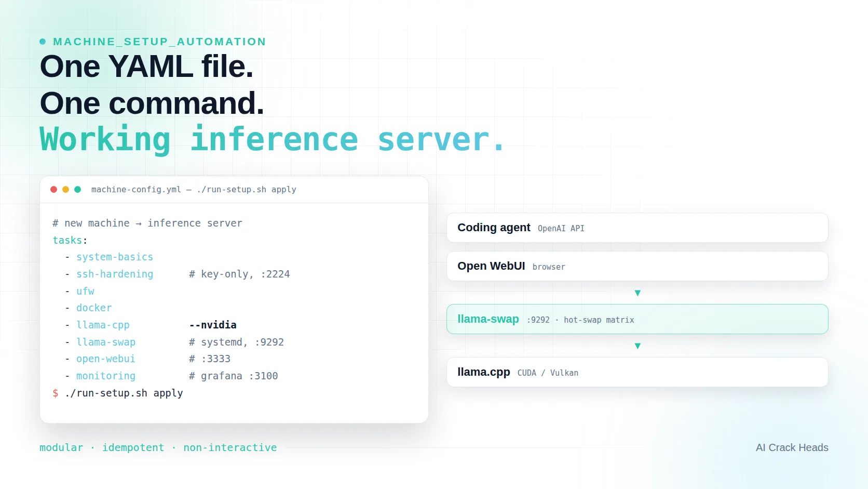Image resolution: width=868 pixels, height=489 pixels.
Task: Click the '# :3333' comment
Action: (210, 359)
